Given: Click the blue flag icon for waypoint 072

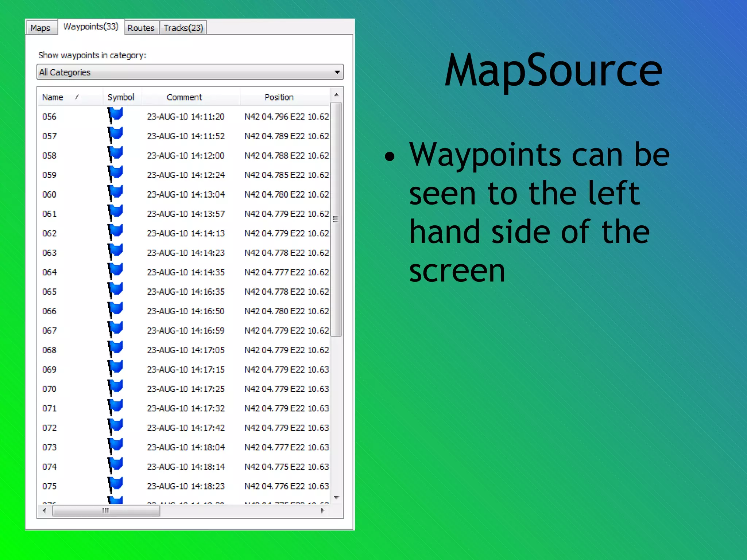Looking at the screenshot, I should pyautogui.click(x=115, y=427).
